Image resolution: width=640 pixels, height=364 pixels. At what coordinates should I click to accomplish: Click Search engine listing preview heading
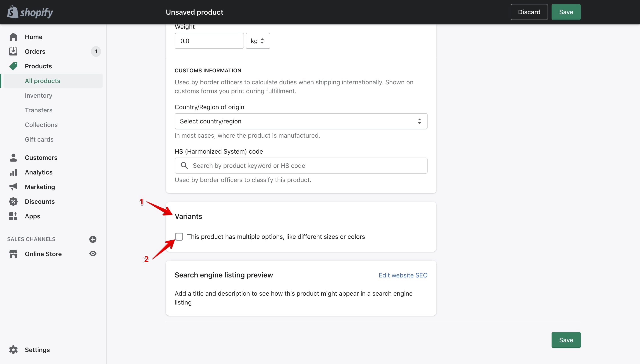click(224, 275)
